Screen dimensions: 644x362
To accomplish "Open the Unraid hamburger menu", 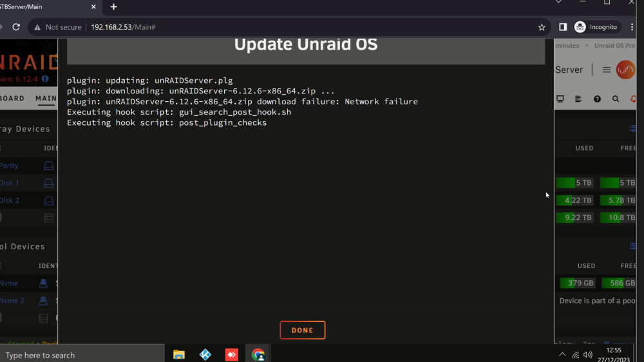I will click(606, 70).
